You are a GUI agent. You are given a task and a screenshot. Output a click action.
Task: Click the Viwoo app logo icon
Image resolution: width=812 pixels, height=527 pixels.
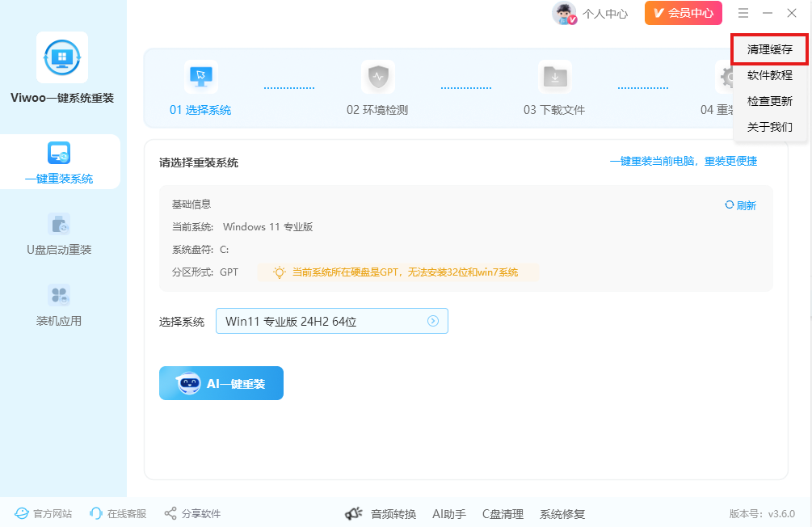pos(62,57)
